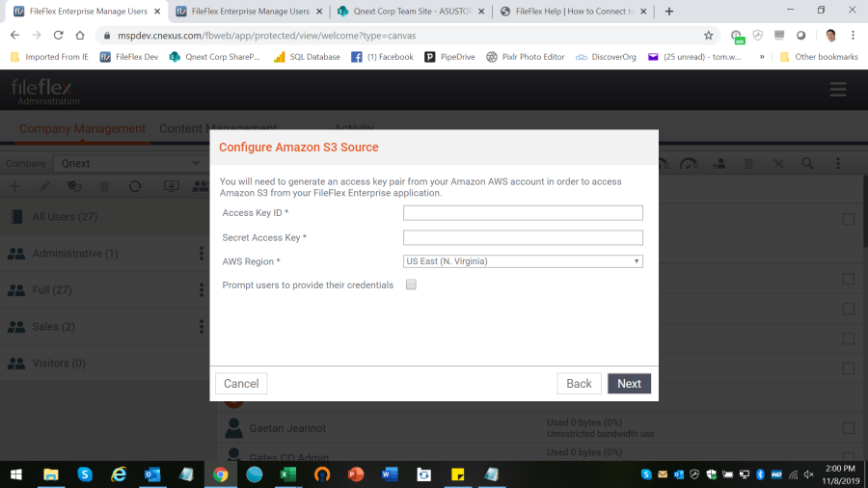
Task: Open Excel from the taskbar
Action: pyautogui.click(x=287, y=474)
